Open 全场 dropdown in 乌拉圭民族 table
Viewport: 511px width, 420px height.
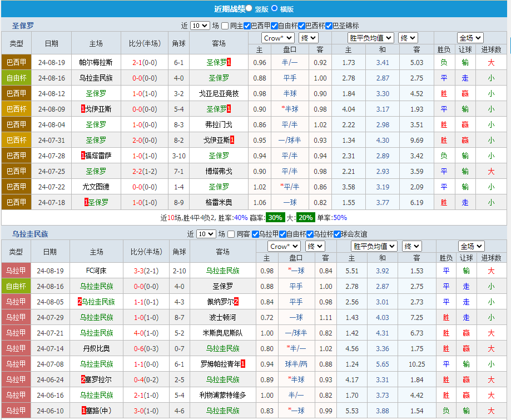[471, 246]
